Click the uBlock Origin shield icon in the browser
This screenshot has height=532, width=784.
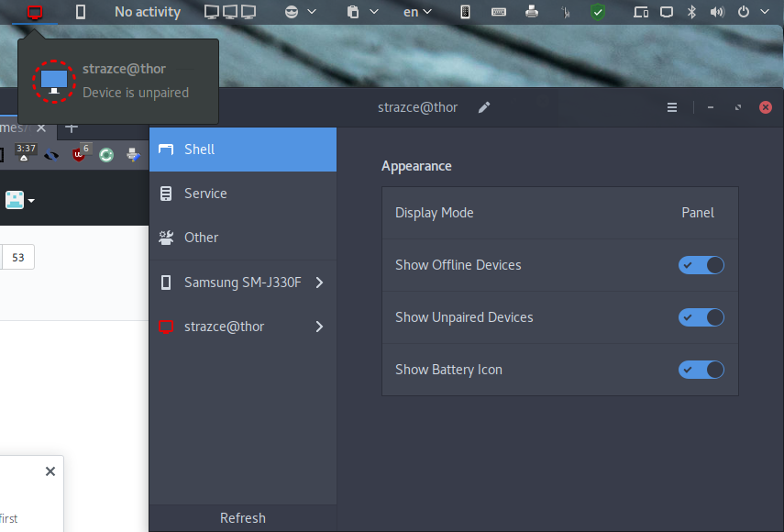coord(80,153)
